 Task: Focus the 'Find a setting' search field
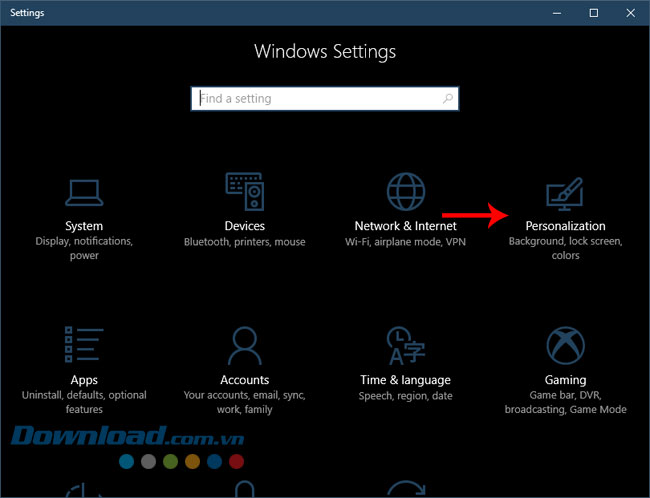pyautogui.click(x=315, y=99)
